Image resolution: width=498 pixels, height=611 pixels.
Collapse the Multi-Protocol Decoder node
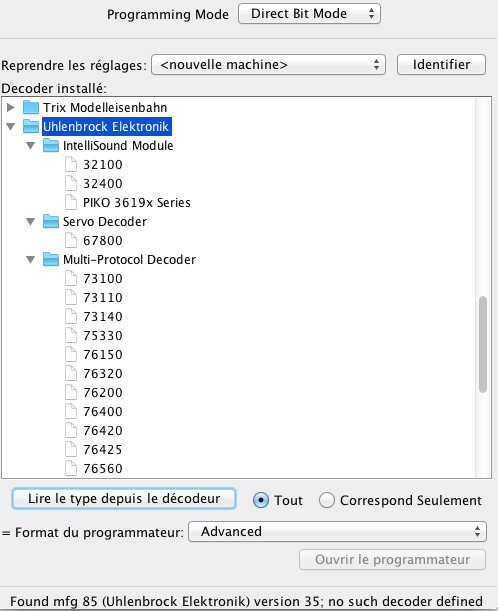coord(30,260)
